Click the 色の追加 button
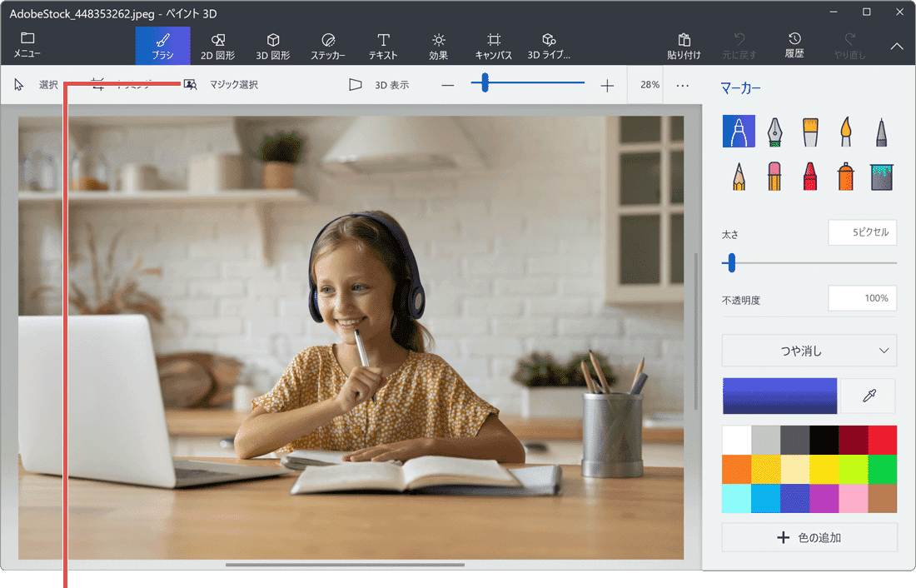 click(809, 537)
